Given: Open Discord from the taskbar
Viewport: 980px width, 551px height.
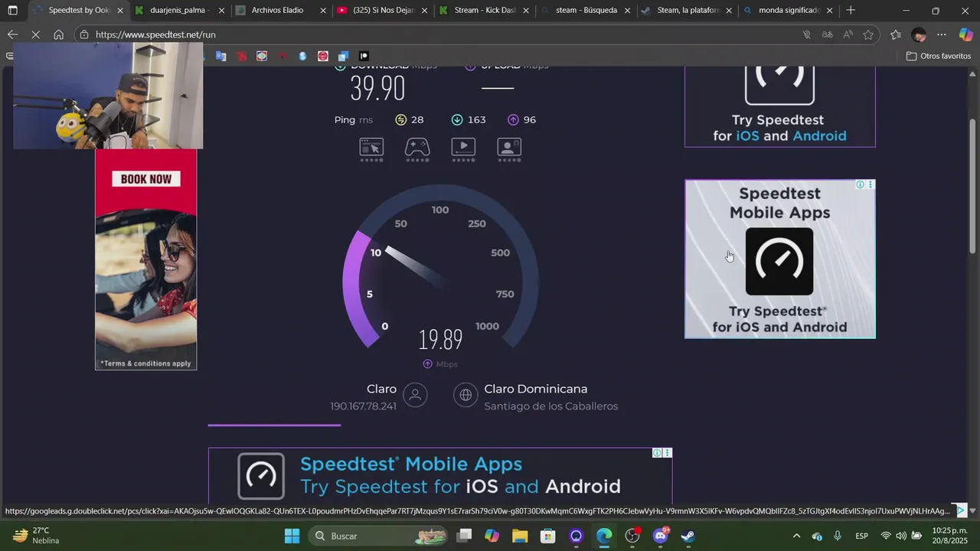Looking at the screenshot, I should pyautogui.click(x=660, y=536).
